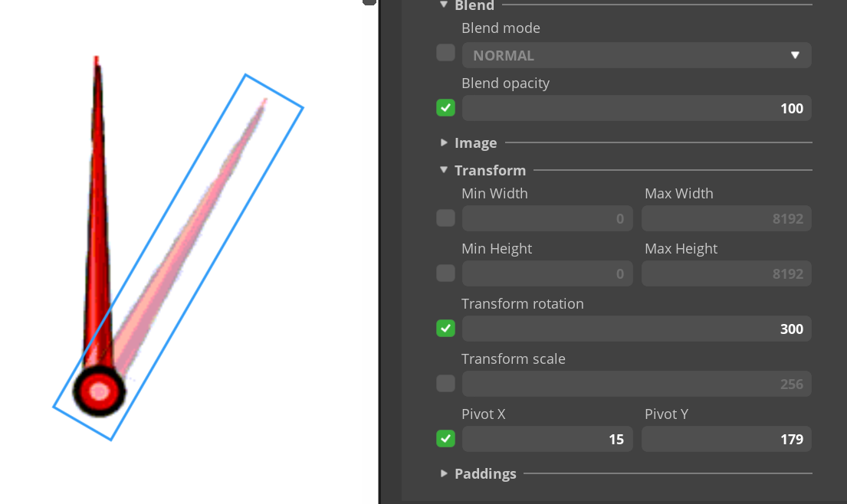This screenshot has height=504, width=847.
Task: Click the Min Height input field
Action: point(547,273)
